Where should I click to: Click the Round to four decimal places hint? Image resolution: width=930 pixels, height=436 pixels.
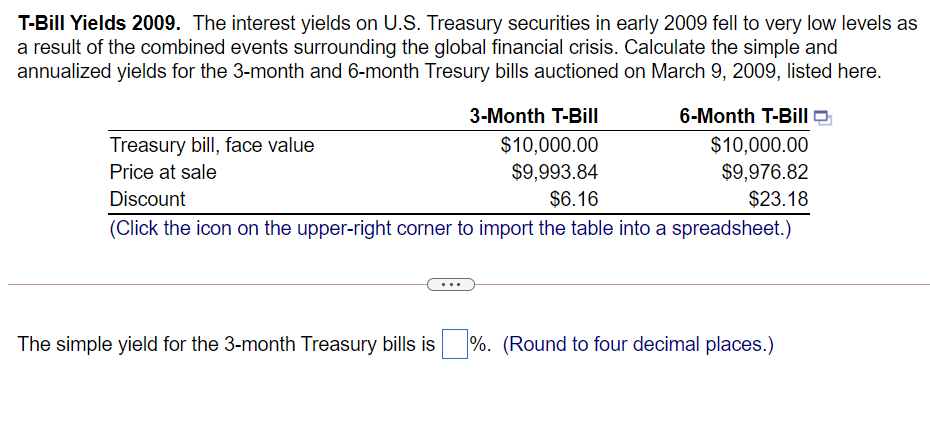coord(638,344)
